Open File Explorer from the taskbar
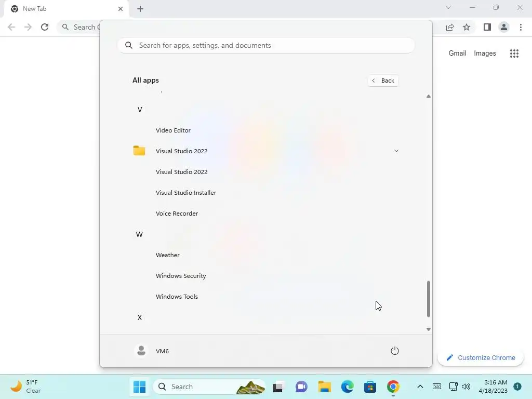 click(x=324, y=387)
